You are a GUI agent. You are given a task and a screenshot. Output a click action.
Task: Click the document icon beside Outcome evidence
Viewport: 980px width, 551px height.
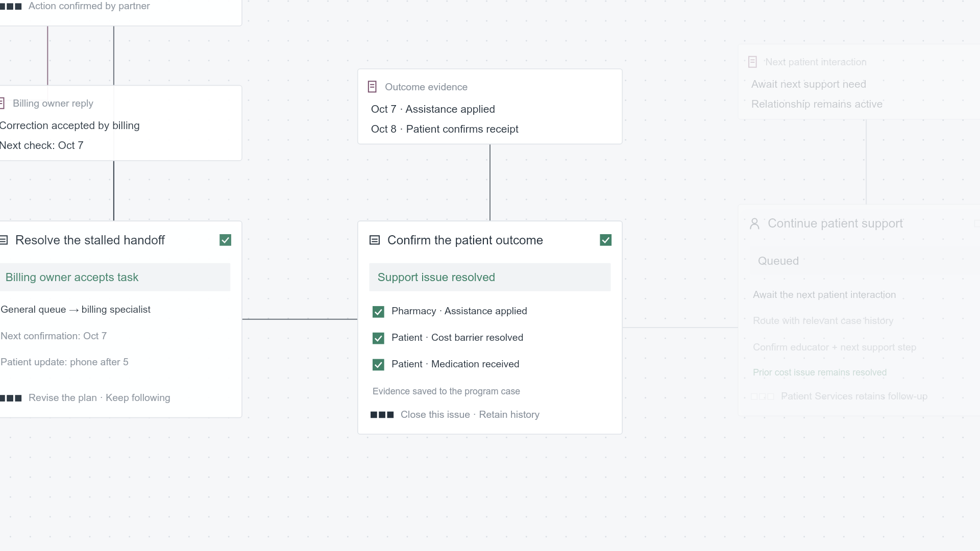[372, 87]
